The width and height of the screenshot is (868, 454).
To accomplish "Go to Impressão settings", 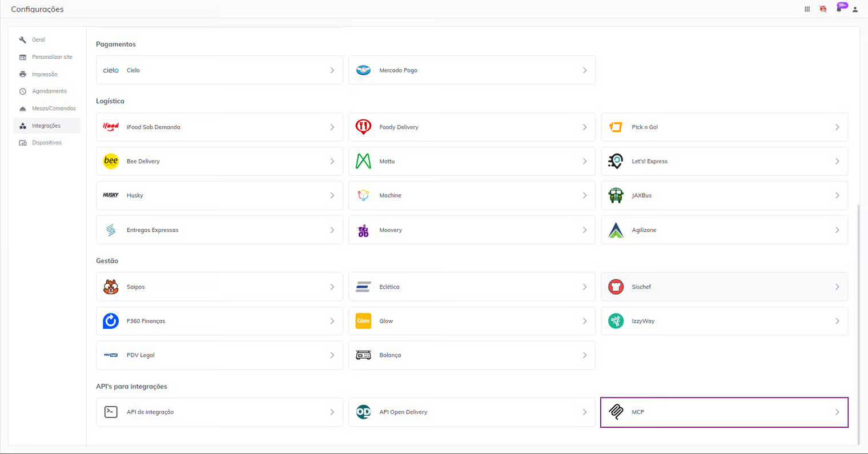I will tap(47, 74).
